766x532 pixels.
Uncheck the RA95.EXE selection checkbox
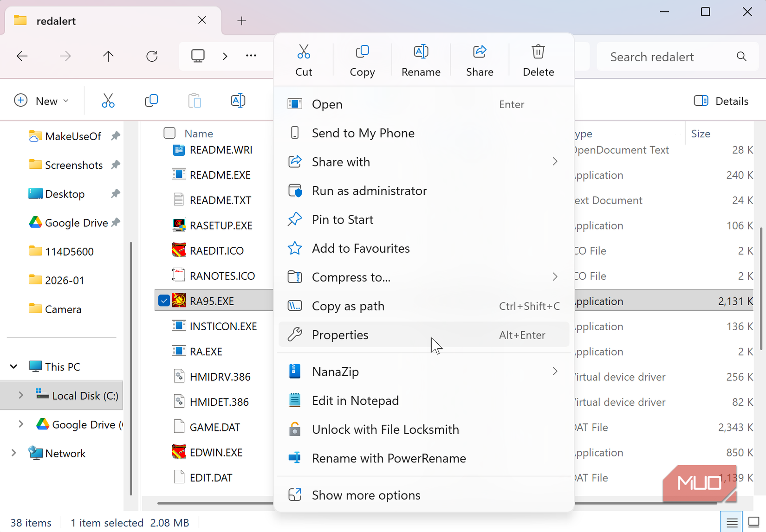pyautogui.click(x=163, y=300)
